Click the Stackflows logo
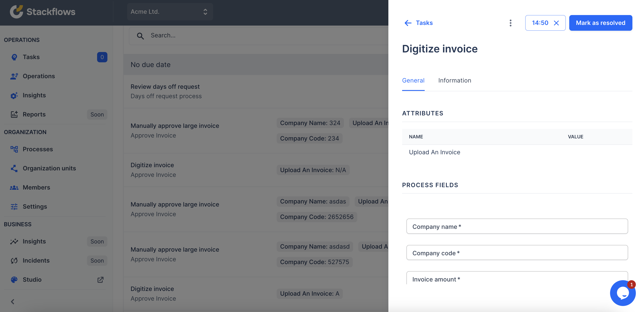This screenshot has height=312, width=644. coord(42,12)
